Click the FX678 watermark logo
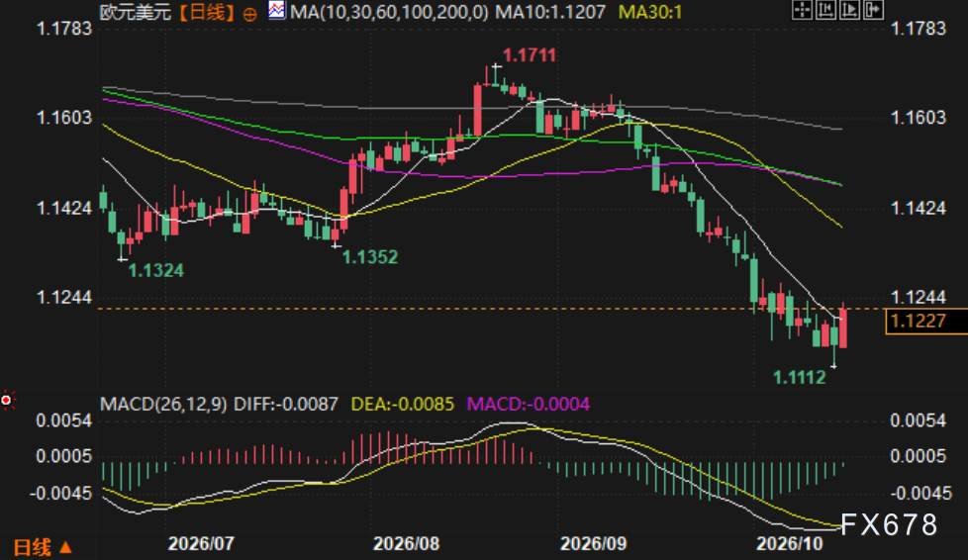Screen dimensions: 968x560 (889, 524)
